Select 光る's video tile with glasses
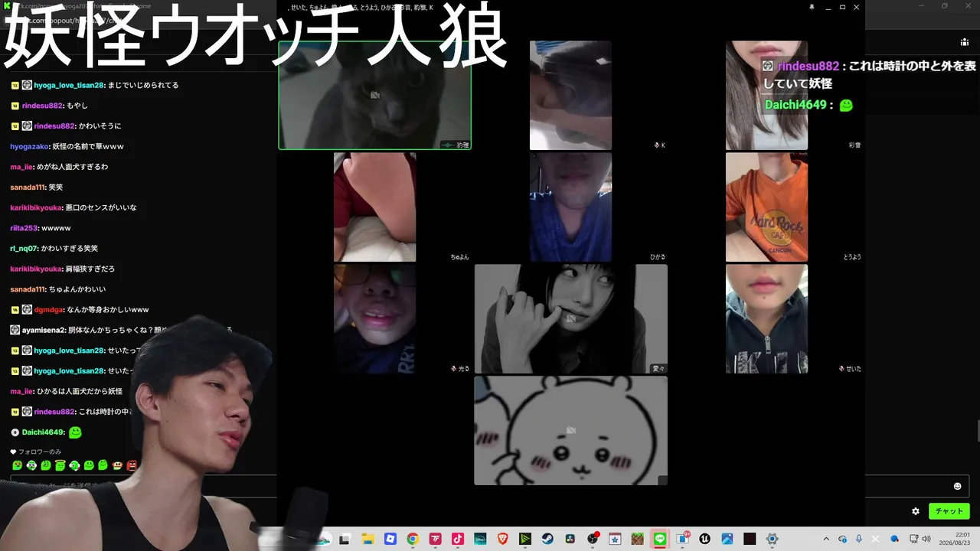Viewport: 980px width, 551px height. tap(374, 318)
